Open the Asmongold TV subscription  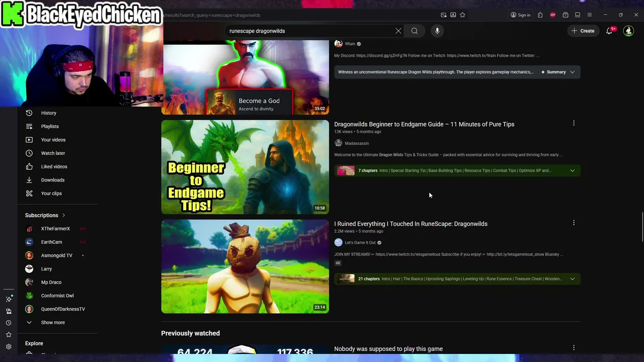pyautogui.click(x=57, y=255)
